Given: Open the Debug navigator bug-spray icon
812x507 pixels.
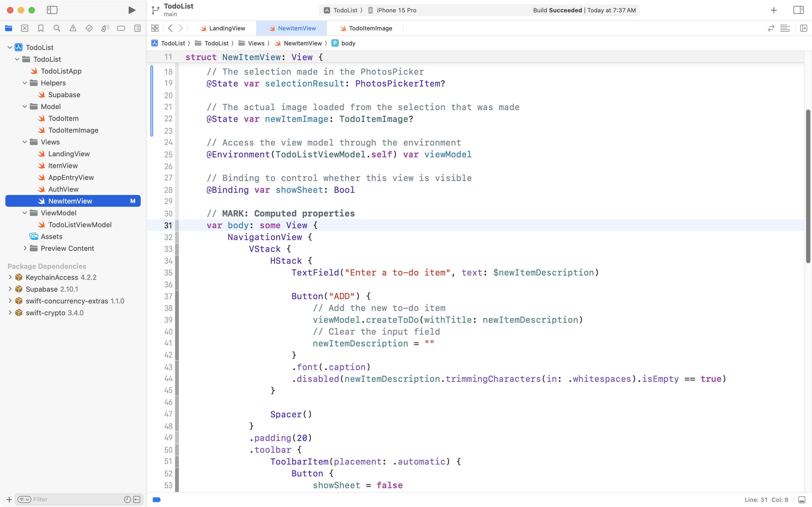Looking at the screenshot, I should coord(105,28).
